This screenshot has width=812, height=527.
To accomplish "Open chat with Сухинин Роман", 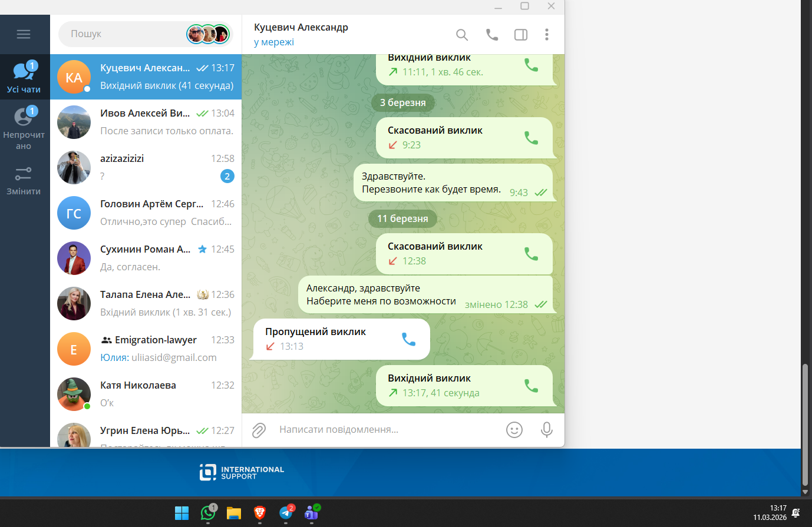I will 146,258.
